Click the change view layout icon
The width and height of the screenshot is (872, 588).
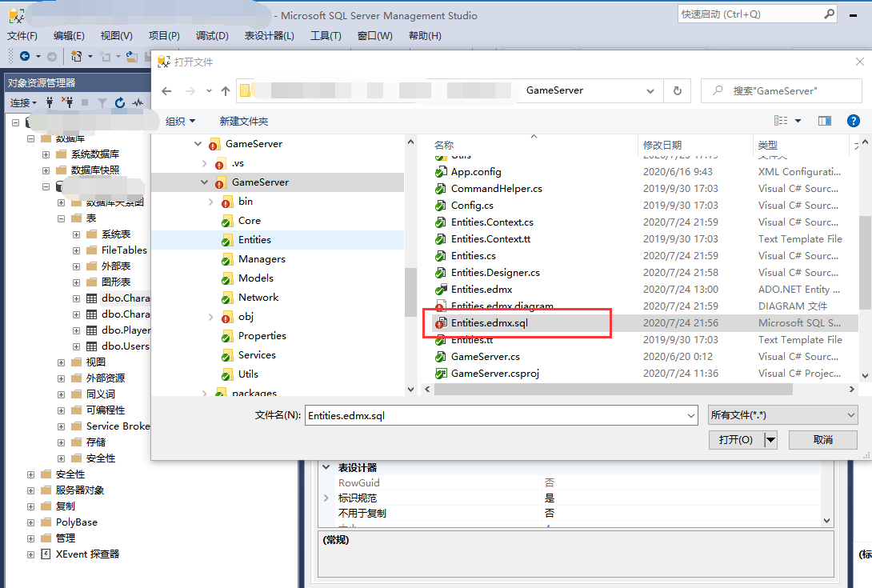tap(781, 121)
